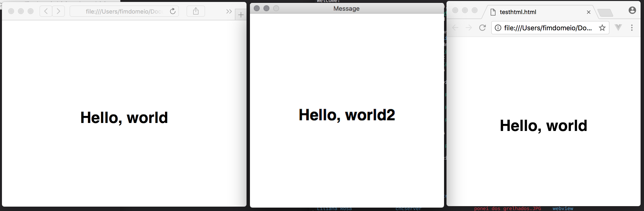644x211 pixels.
Task: Reload the Chrome page
Action: click(482, 27)
